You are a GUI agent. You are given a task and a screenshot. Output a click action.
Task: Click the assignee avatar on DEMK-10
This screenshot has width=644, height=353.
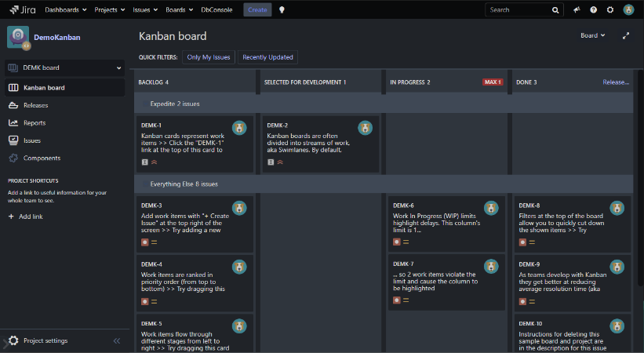(x=617, y=326)
